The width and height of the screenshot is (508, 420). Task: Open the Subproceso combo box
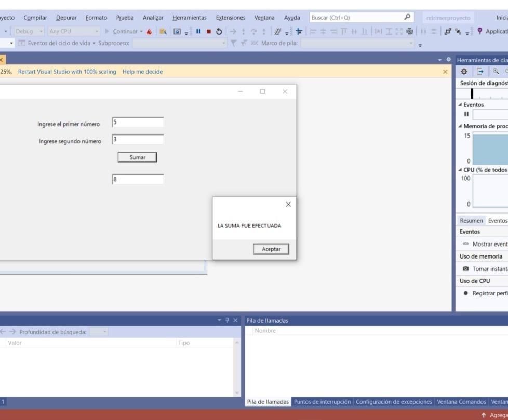[x=179, y=43]
